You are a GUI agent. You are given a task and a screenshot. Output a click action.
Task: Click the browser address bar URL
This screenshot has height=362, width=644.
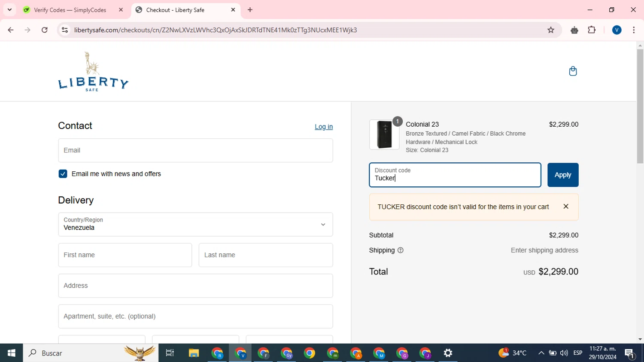tap(216, 30)
